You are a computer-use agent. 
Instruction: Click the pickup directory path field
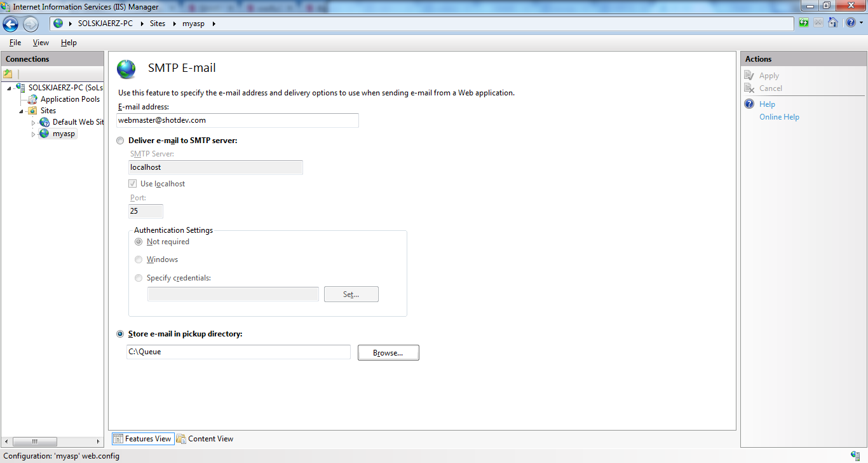point(238,352)
